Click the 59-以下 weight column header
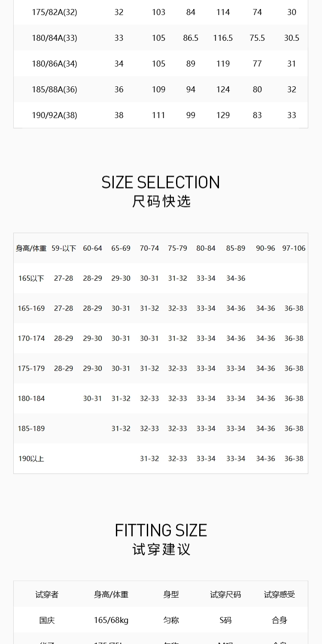 click(64, 248)
